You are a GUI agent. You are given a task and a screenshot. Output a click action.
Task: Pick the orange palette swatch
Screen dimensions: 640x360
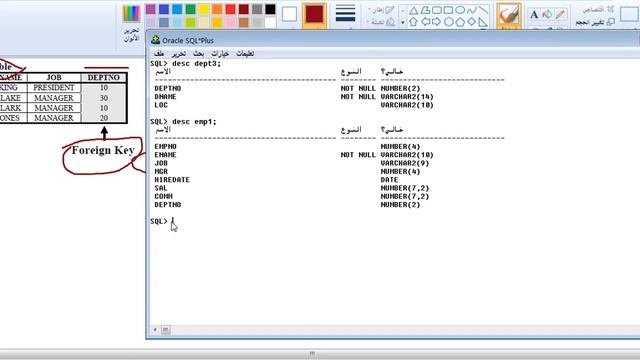click(217, 9)
